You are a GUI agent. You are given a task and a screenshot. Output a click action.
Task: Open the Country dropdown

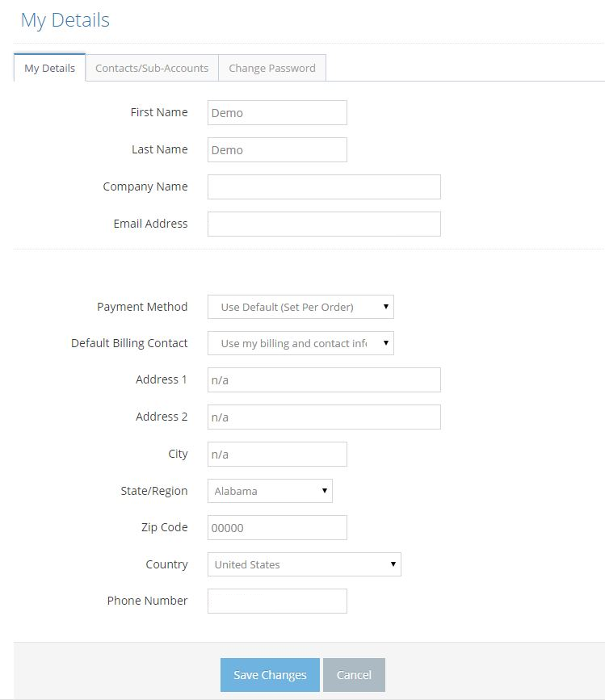pyautogui.click(x=304, y=564)
